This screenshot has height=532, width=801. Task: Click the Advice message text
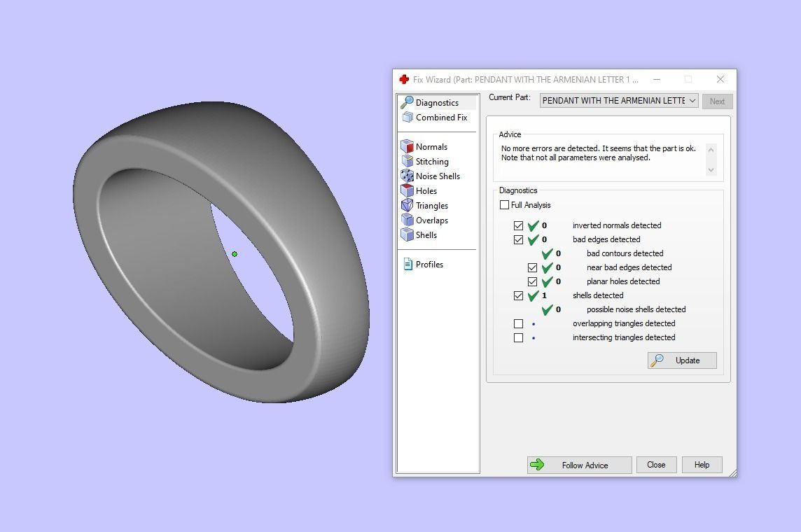pyautogui.click(x=598, y=153)
